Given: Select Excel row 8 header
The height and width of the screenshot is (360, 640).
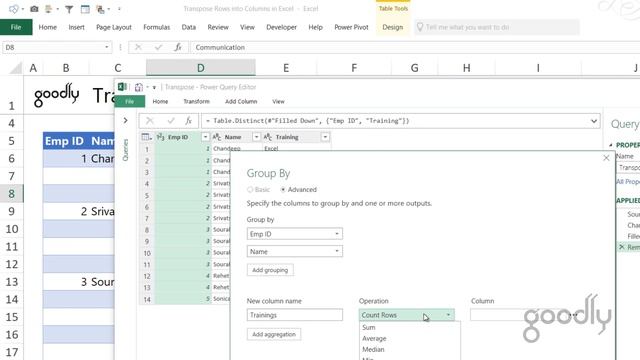Looking at the screenshot, I should [11, 193].
